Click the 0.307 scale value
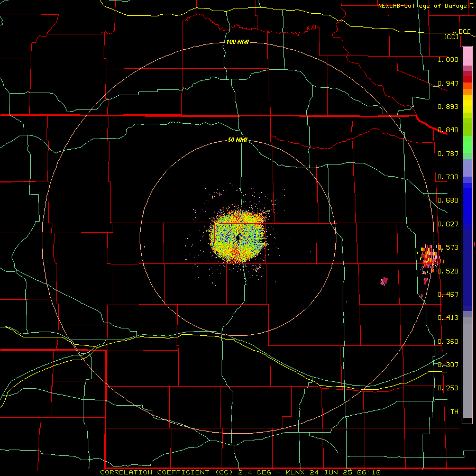 point(448,365)
